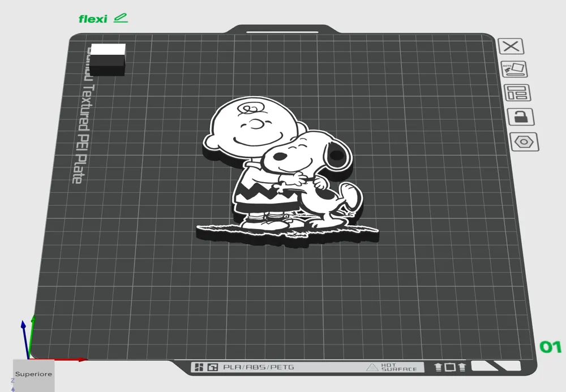
Task: Click the green pencil icon to rename plate
Action: pyautogui.click(x=121, y=18)
